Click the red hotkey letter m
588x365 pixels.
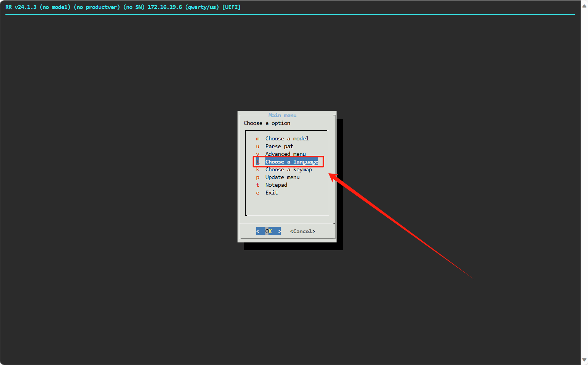[258, 138]
